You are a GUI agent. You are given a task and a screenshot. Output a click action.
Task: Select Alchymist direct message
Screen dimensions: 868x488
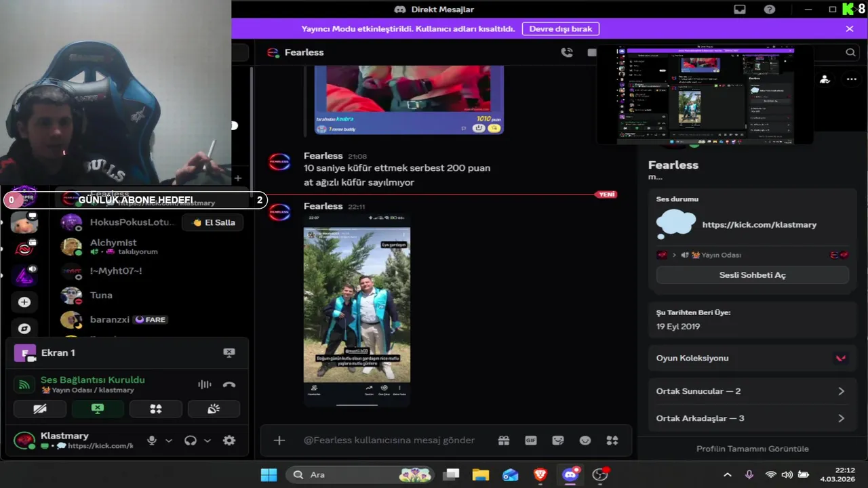click(149, 247)
